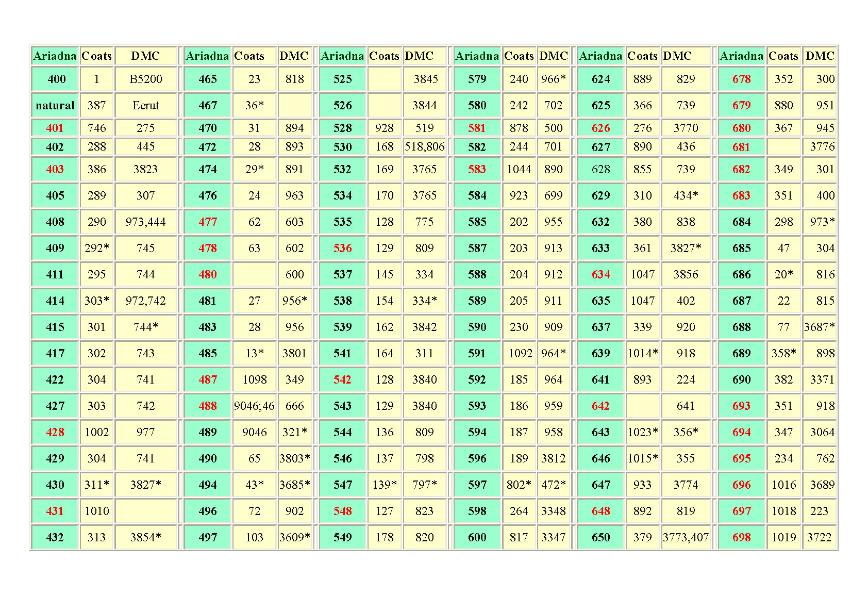
Task: Click the "1016" Coats cell
Action: 784,485
